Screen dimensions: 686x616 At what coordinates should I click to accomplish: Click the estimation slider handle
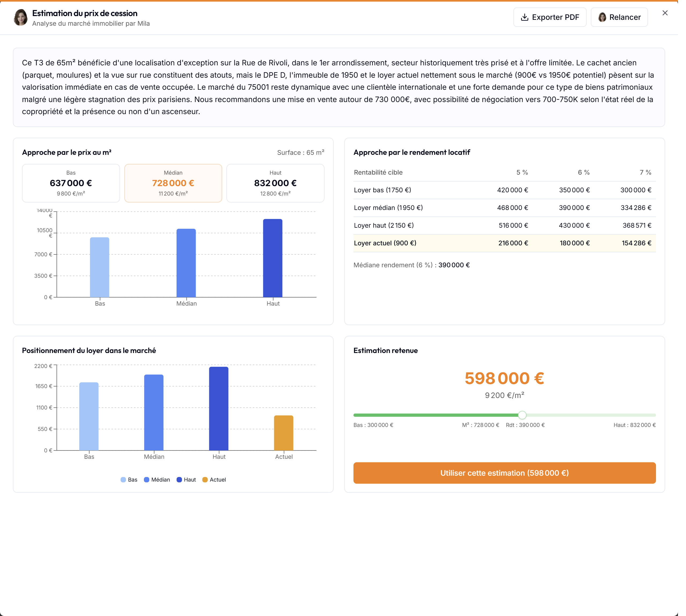click(522, 415)
